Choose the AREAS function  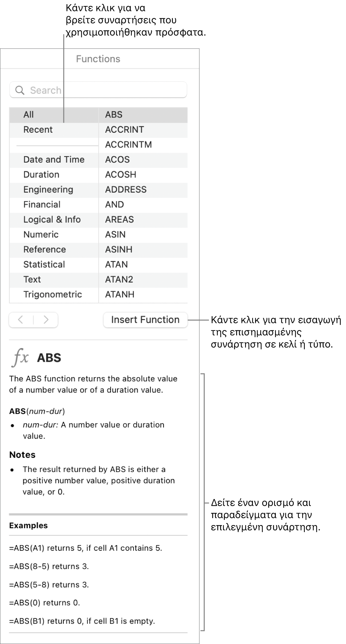coord(119,220)
